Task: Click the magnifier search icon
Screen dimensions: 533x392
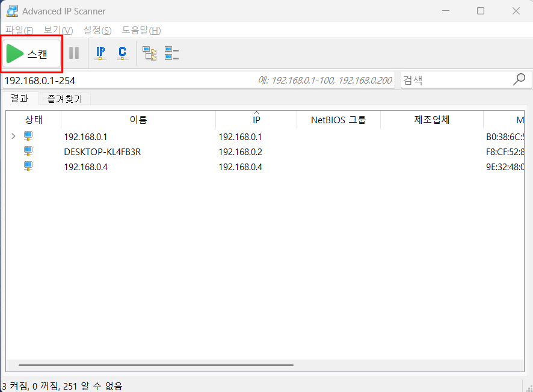Action: [x=519, y=79]
